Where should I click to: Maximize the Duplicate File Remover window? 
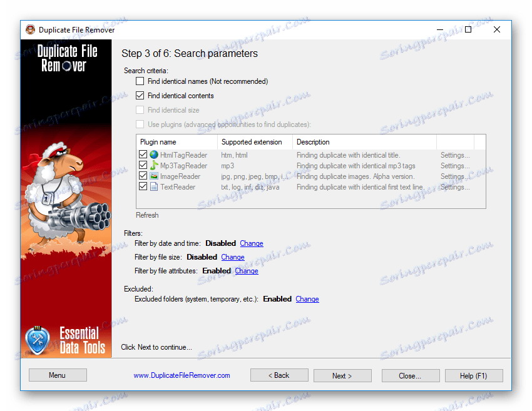[x=468, y=30]
